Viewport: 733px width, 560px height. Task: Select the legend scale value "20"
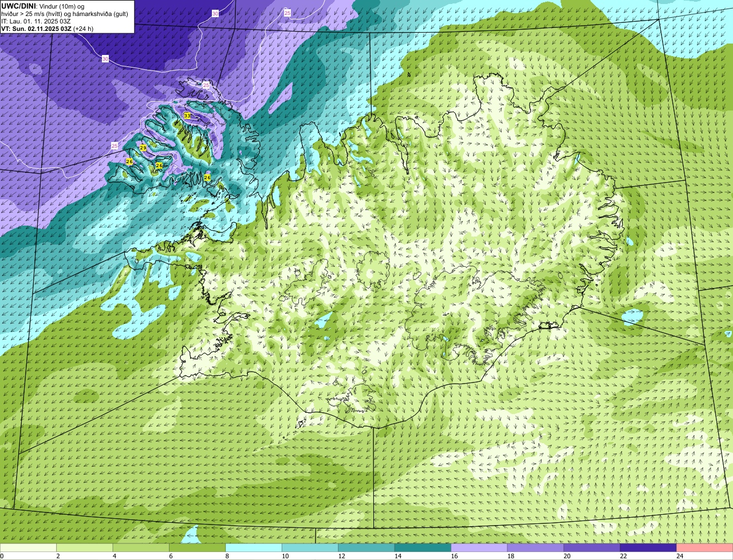[x=567, y=556]
